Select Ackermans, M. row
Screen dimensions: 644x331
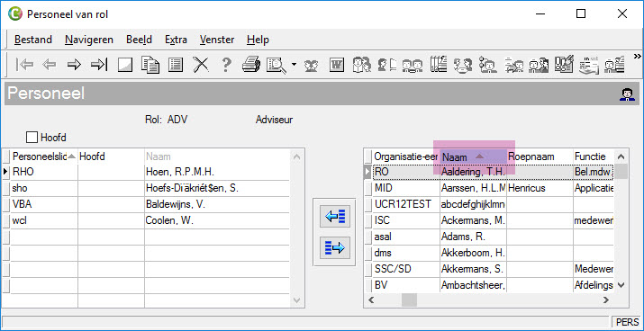pyautogui.click(x=489, y=220)
